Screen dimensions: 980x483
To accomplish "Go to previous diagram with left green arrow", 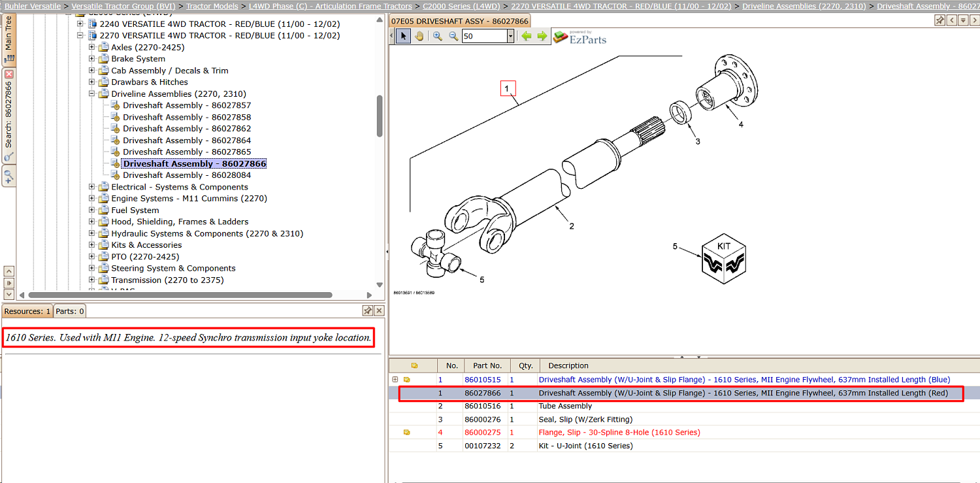I will coord(527,36).
